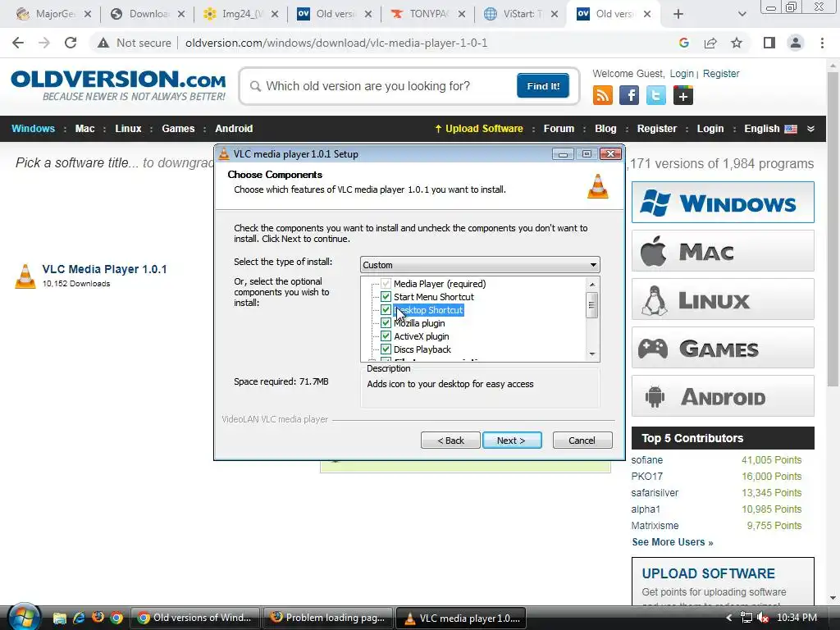Open Android in site navigation bar
Image resolution: width=840 pixels, height=630 pixels.
point(234,129)
